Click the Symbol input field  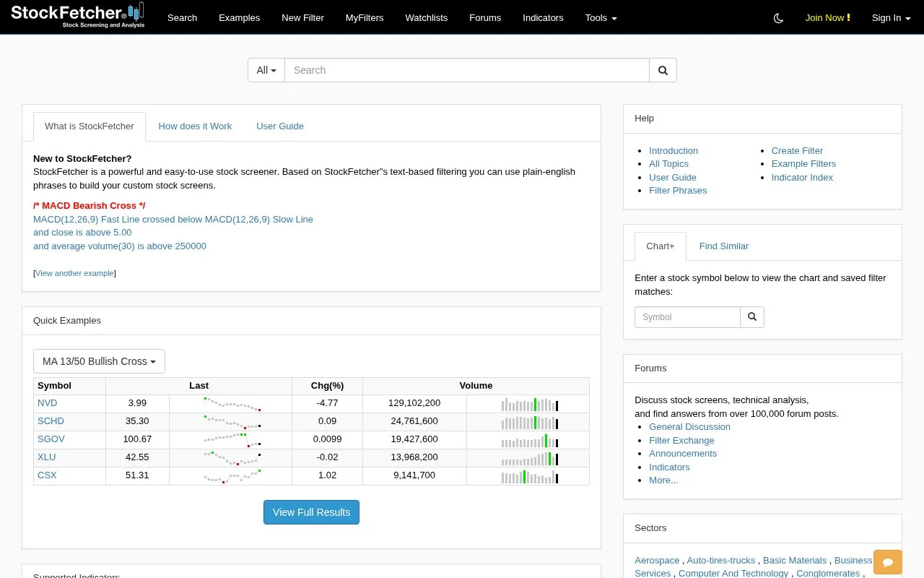point(687,317)
